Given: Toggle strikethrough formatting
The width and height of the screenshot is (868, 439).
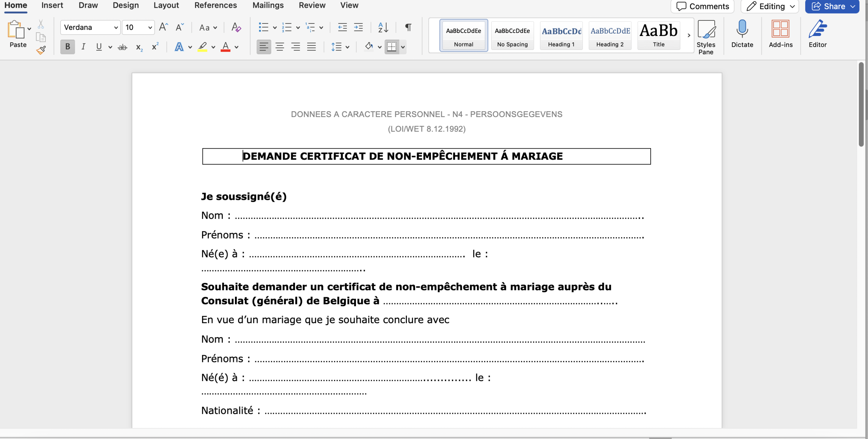Looking at the screenshot, I should click(x=122, y=47).
